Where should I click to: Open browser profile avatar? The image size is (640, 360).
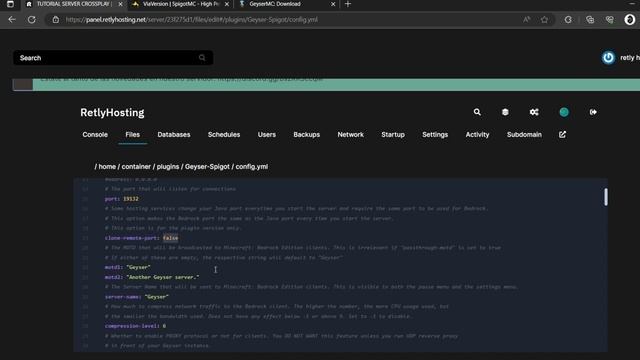[x=630, y=20]
